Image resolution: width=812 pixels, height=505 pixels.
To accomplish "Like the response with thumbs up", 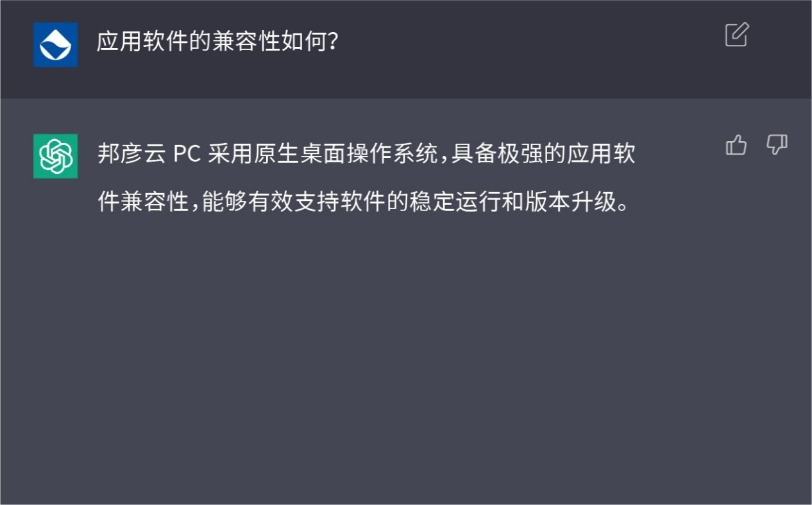I will pyautogui.click(x=736, y=146).
